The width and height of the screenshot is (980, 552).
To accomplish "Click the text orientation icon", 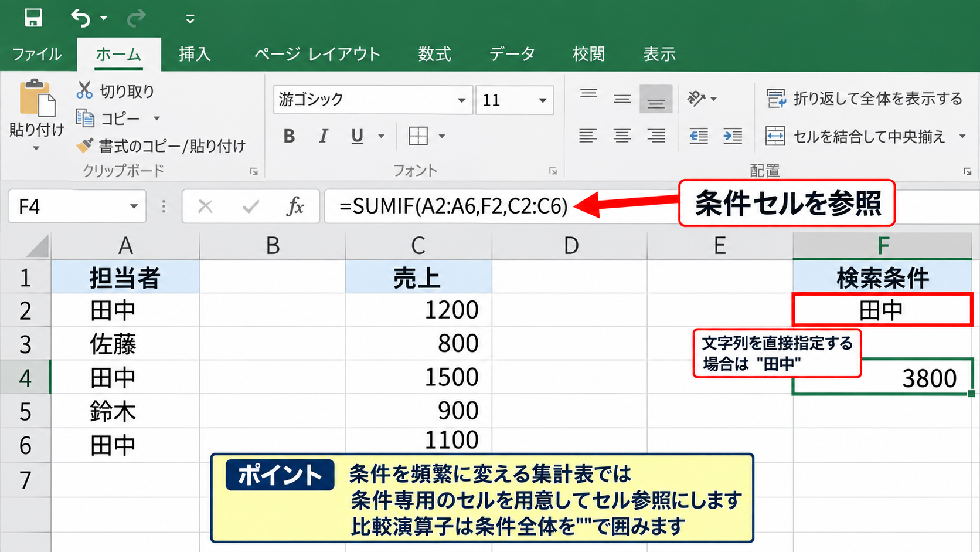I will [696, 99].
